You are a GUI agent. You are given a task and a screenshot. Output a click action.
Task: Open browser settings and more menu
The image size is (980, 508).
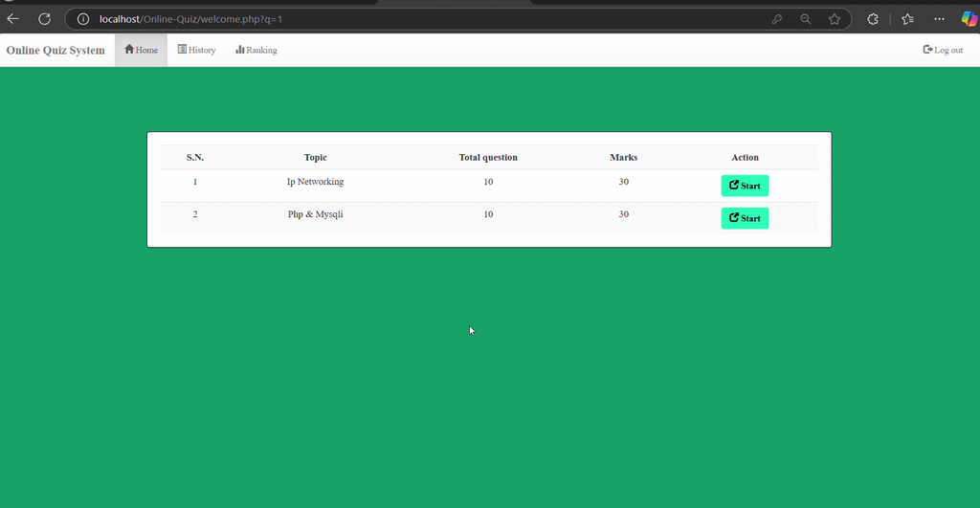click(940, 19)
